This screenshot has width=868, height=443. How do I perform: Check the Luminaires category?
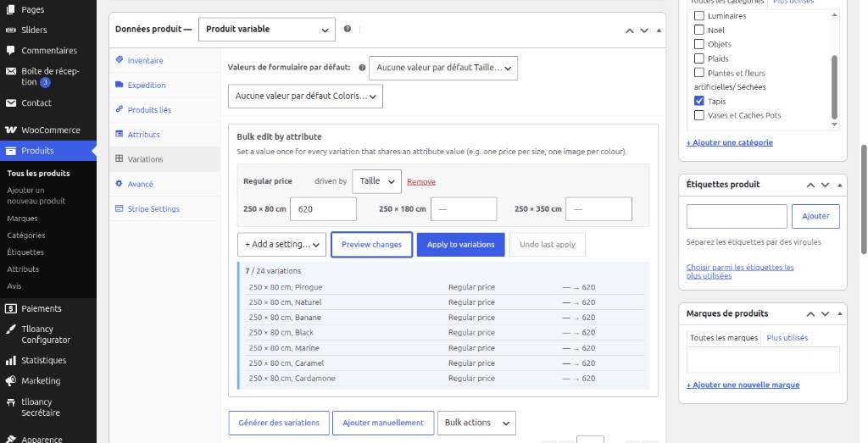click(x=699, y=16)
